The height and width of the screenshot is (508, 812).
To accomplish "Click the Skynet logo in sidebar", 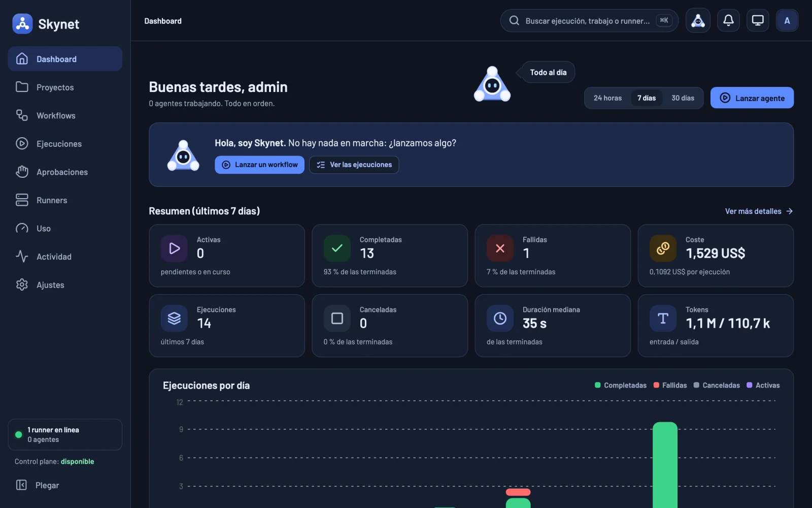I will [22, 24].
